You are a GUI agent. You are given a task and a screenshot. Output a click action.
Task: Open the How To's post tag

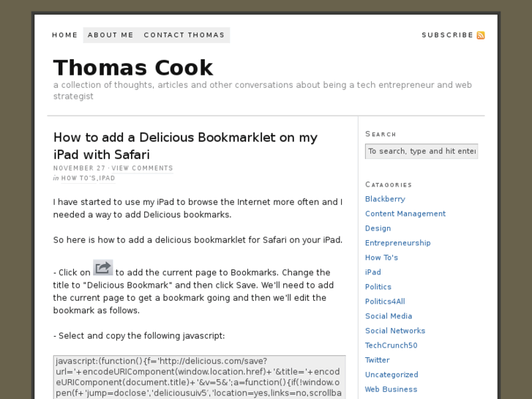79,179
